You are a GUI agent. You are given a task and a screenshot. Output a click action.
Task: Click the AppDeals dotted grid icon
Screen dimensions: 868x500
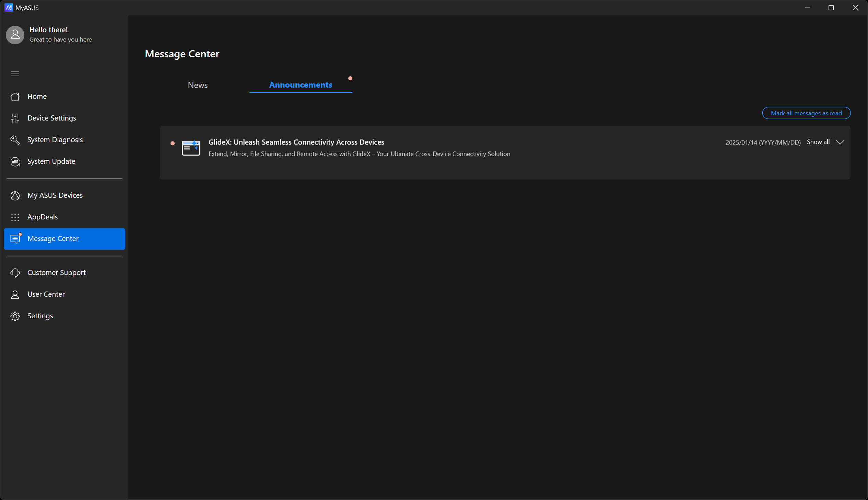[15, 217]
